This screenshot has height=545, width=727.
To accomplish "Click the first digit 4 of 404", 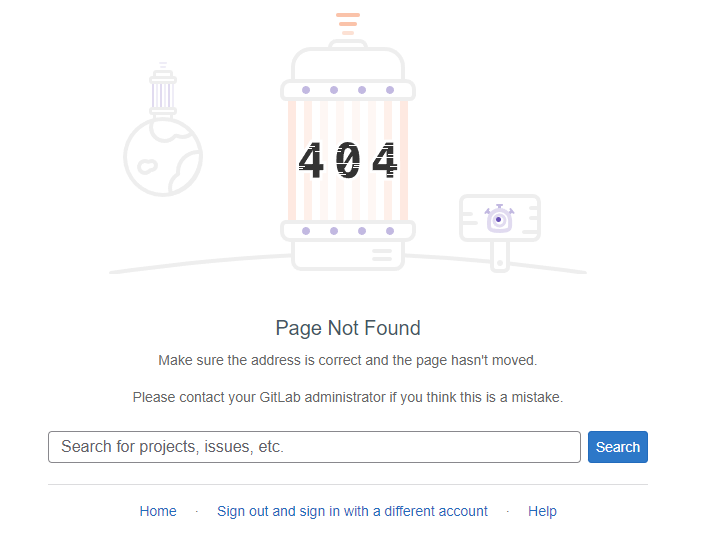I will pos(311,160).
